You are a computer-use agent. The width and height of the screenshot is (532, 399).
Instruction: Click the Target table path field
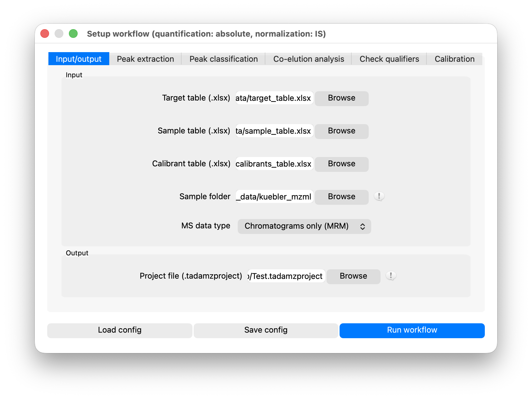pyautogui.click(x=274, y=98)
